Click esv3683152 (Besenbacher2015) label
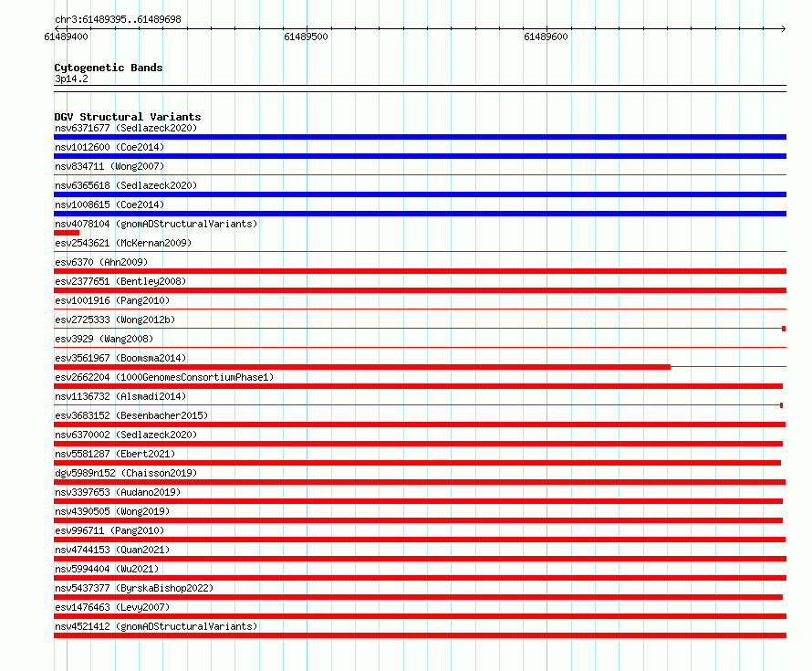 pyautogui.click(x=131, y=415)
